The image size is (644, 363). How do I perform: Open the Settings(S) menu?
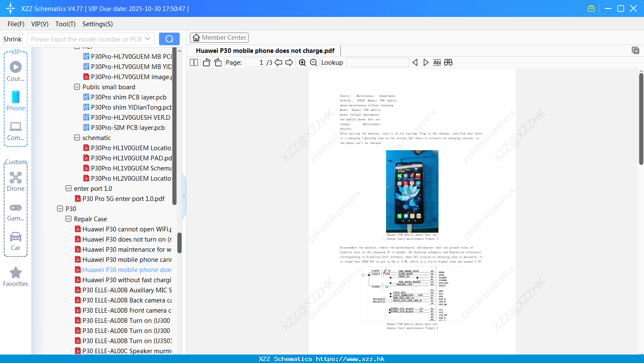98,24
